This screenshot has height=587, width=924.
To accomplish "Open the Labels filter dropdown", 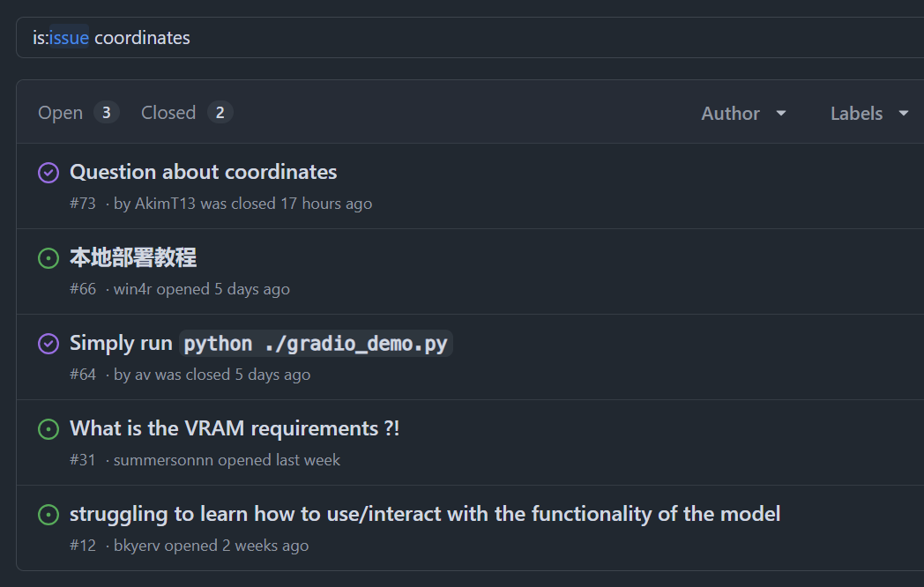I will (x=868, y=113).
